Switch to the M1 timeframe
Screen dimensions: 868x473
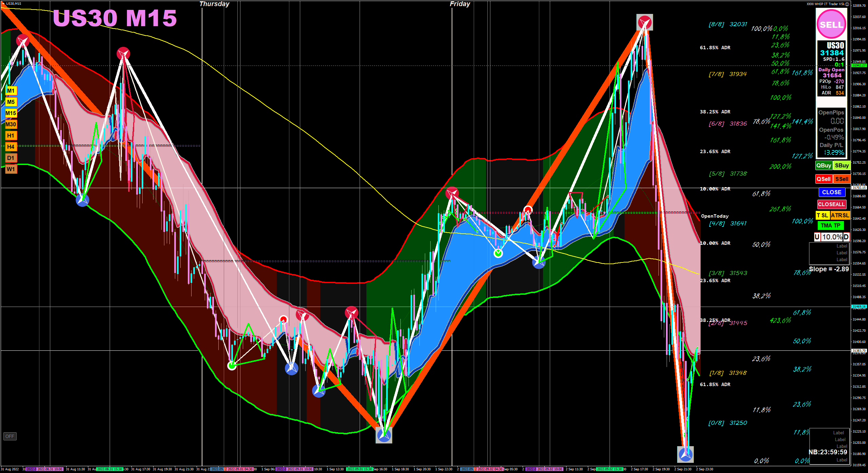coord(11,91)
